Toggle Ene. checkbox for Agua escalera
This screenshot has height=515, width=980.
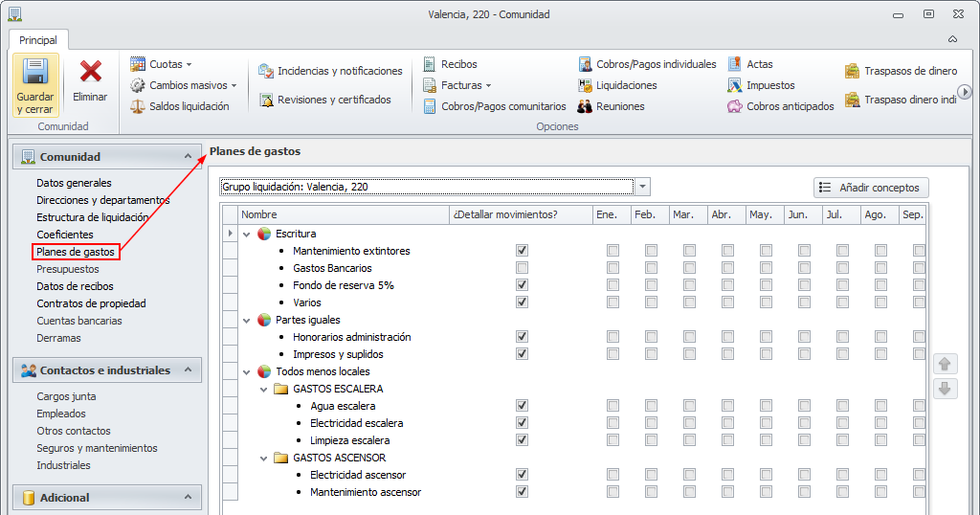click(x=612, y=406)
